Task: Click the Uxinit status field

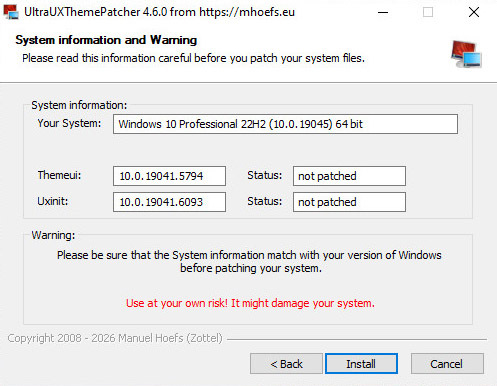Action: point(349,202)
